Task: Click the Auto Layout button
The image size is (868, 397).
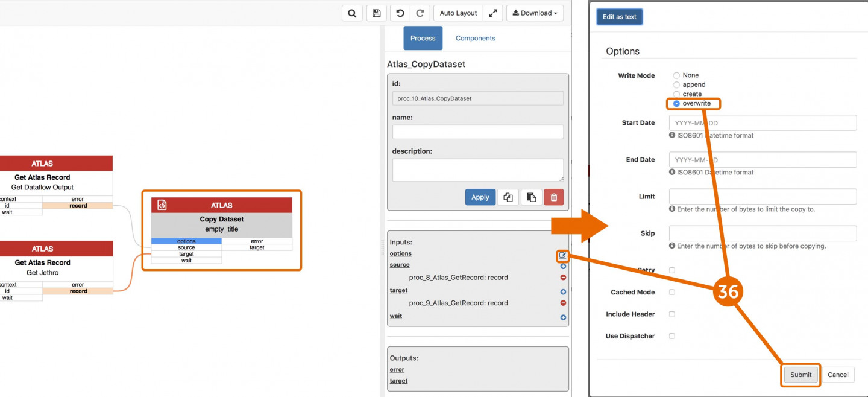Action: 458,13
